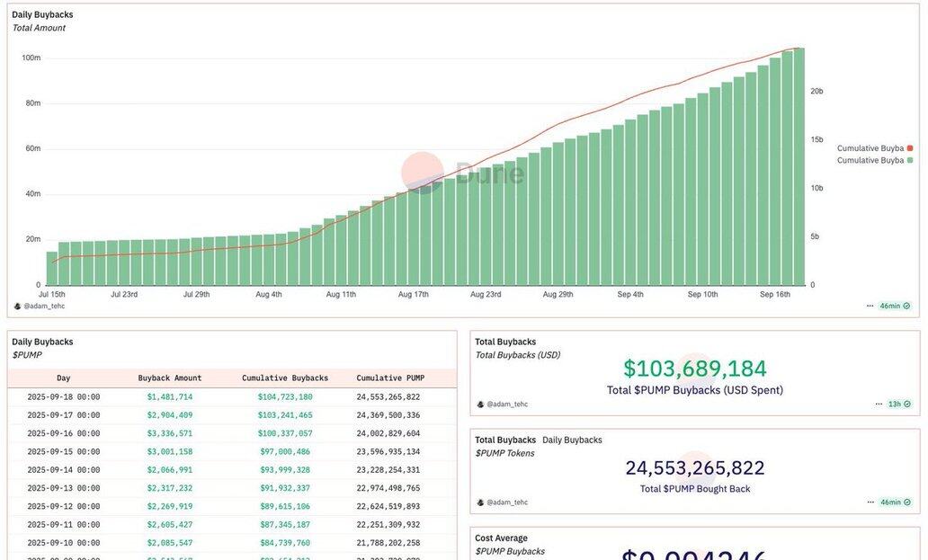
Task: Click the $104,723,180 cumulative buybacks cell
Action: pyautogui.click(x=285, y=396)
